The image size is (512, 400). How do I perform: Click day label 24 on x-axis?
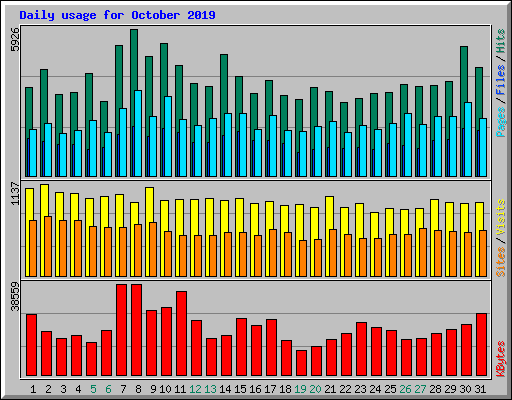[375, 389]
